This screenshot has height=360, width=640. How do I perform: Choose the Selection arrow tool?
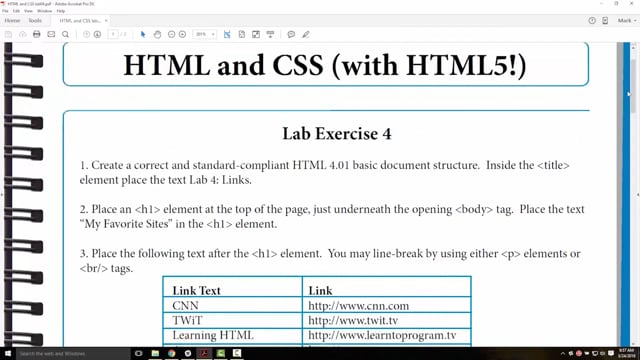(x=143, y=35)
